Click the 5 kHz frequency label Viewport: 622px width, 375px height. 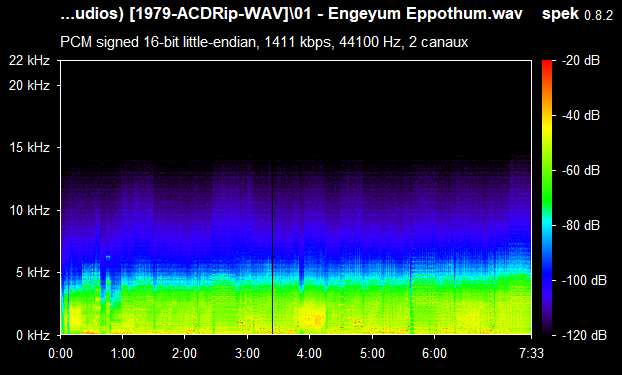tap(33, 273)
